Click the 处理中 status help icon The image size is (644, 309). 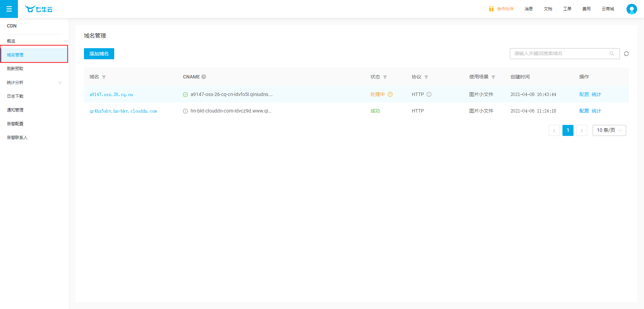pos(390,94)
